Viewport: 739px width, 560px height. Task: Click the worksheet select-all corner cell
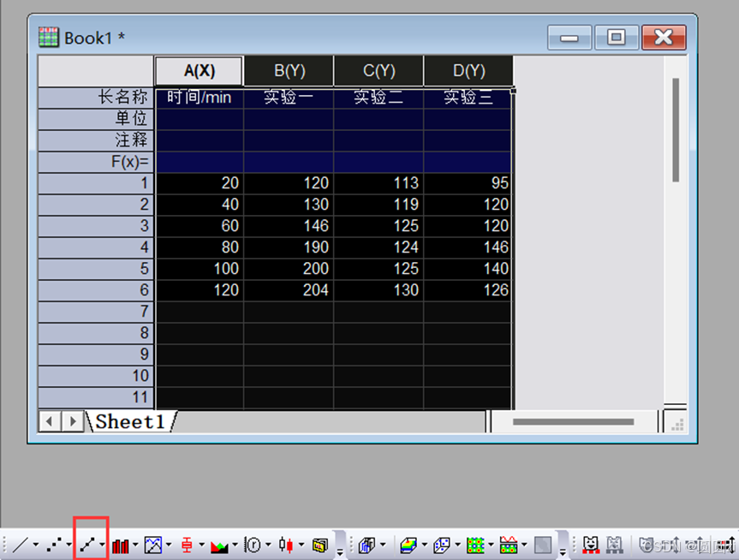pyautogui.click(x=96, y=71)
